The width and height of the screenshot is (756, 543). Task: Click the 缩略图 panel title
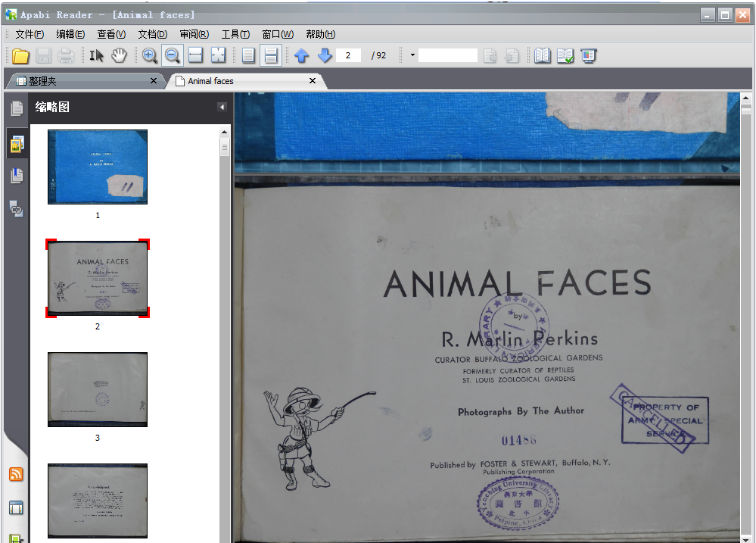(x=52, y=107)
